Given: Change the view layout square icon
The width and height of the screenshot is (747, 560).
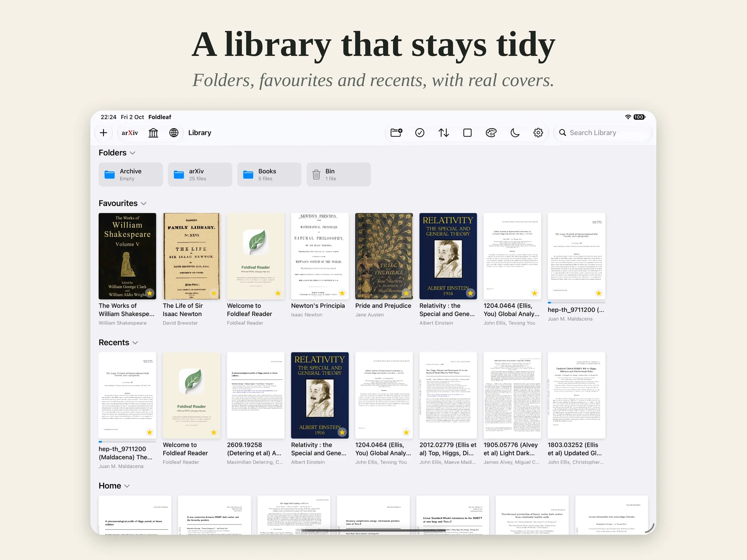Looking at the screenshot, I should 467,133.
